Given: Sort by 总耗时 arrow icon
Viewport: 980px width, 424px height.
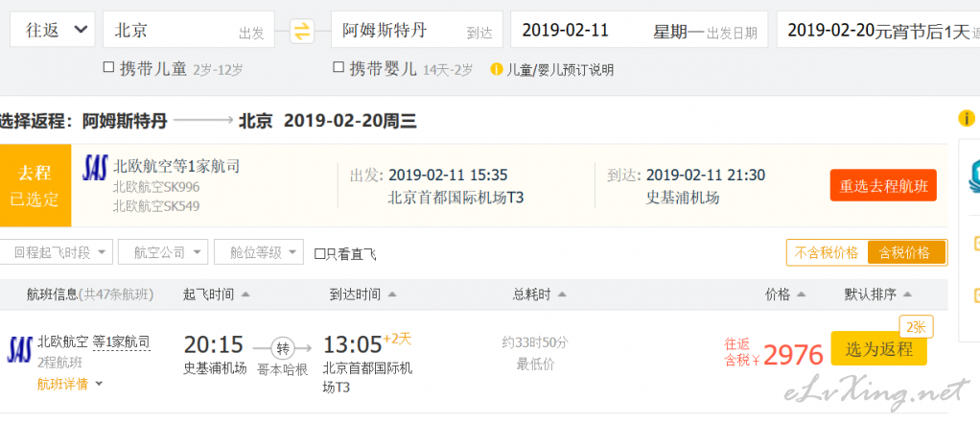Looking at the screenshot, I should coord(562,294).
